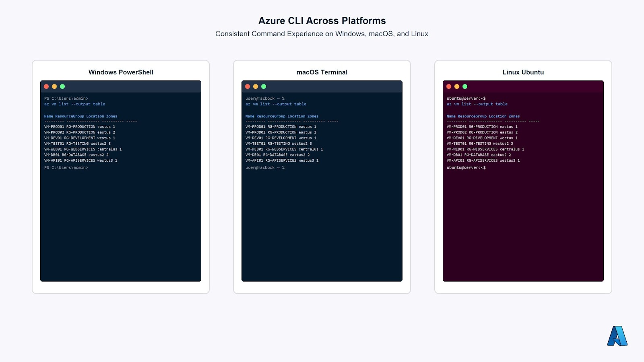644x362 pixels.
Task: Click the main title Azure CLI Across Platforms
Action: click(322, 21)
